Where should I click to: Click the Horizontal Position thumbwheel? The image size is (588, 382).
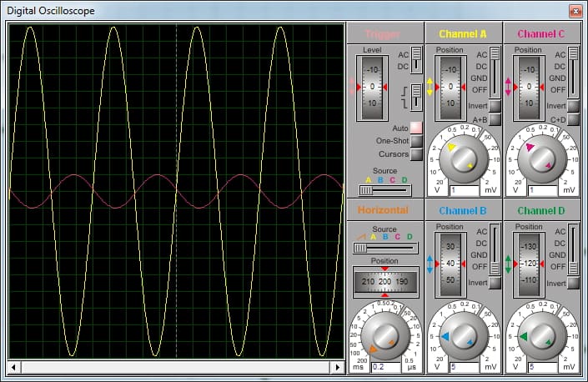[x=385, y=282]
